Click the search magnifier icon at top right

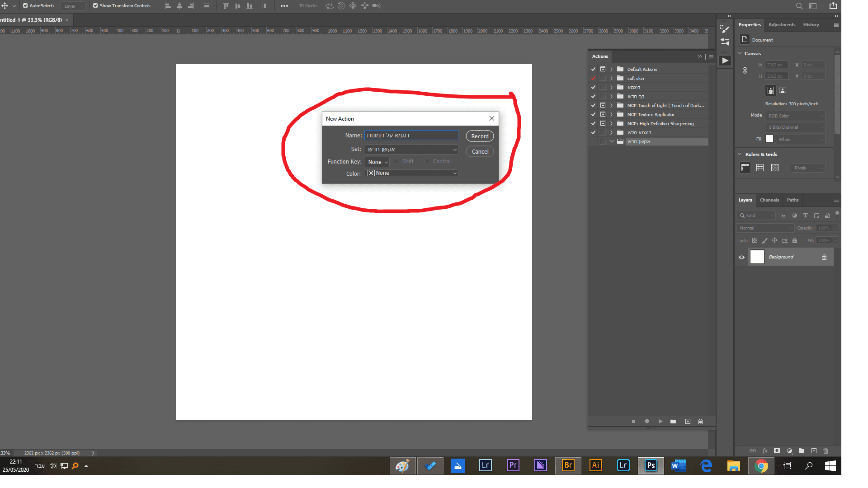coord(799,6)
